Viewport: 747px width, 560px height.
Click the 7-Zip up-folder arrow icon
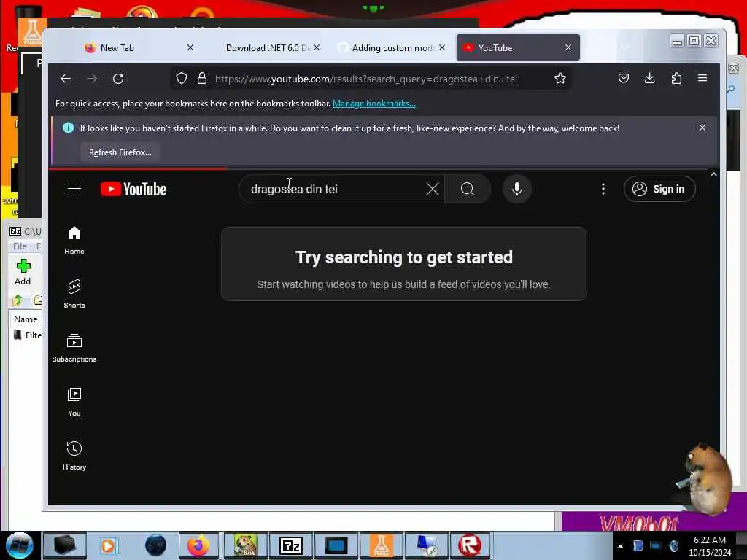click(18, 300)
